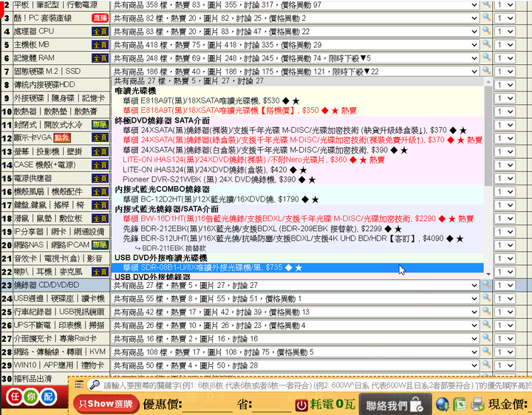This screenshot has width=532, height=415.
Task: Click the red 任 circle icon
Action: point(15,397)
